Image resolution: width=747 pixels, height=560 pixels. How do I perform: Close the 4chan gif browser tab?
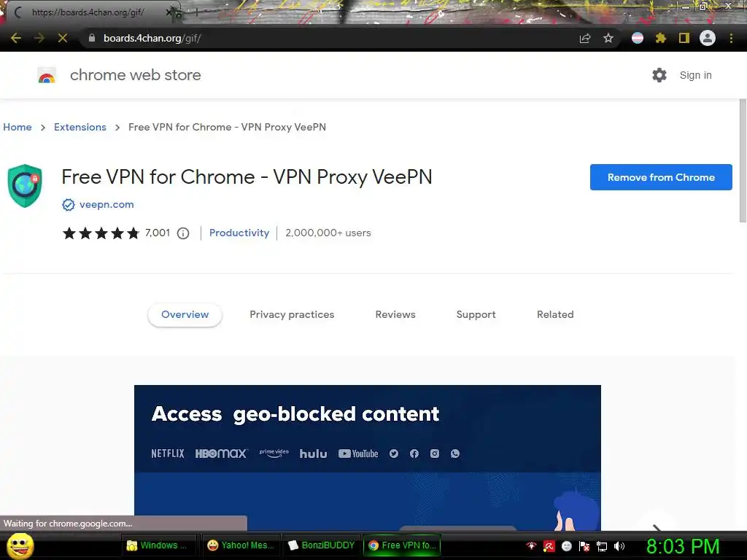169,12
